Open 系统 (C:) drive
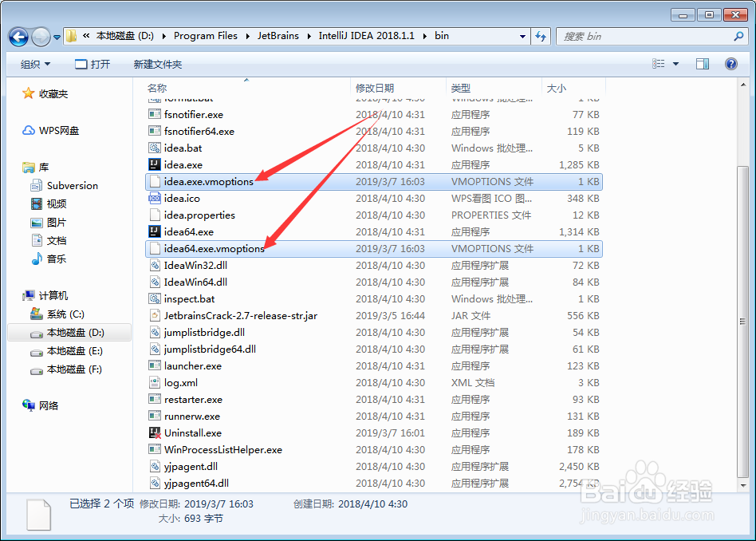 57,314
